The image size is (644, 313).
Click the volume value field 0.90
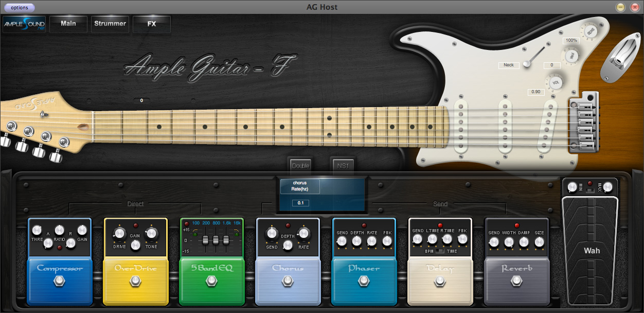click(536, 92)
